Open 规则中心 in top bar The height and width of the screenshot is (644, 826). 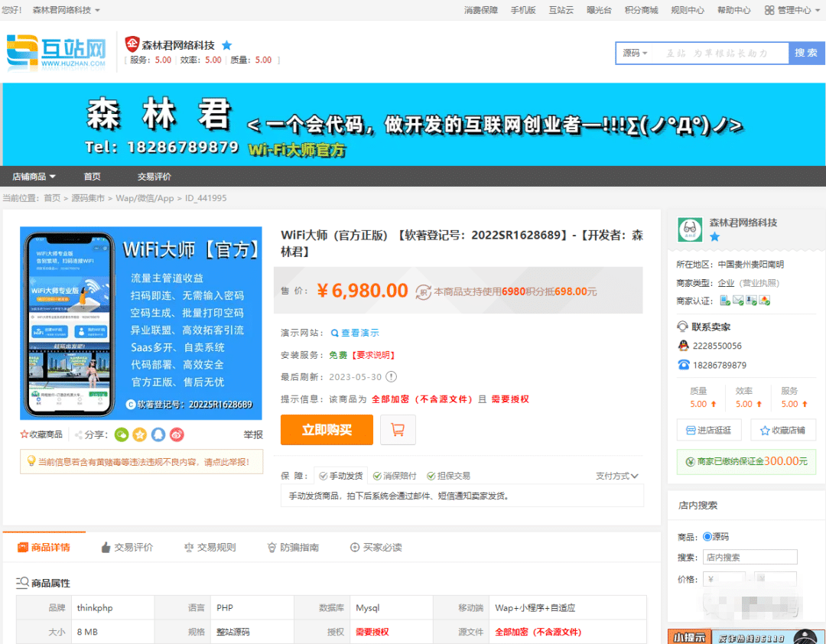pos(688,10)
